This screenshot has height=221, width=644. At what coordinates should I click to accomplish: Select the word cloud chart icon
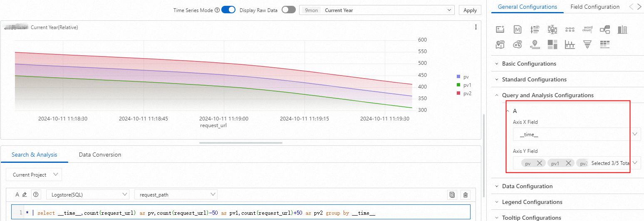[x=587, y=29]
